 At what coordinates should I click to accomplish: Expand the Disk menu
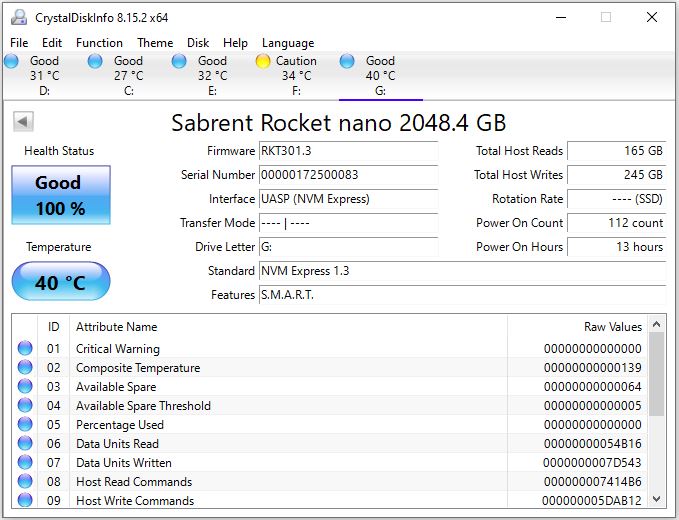pyautogui.click(x=198, y=43)
